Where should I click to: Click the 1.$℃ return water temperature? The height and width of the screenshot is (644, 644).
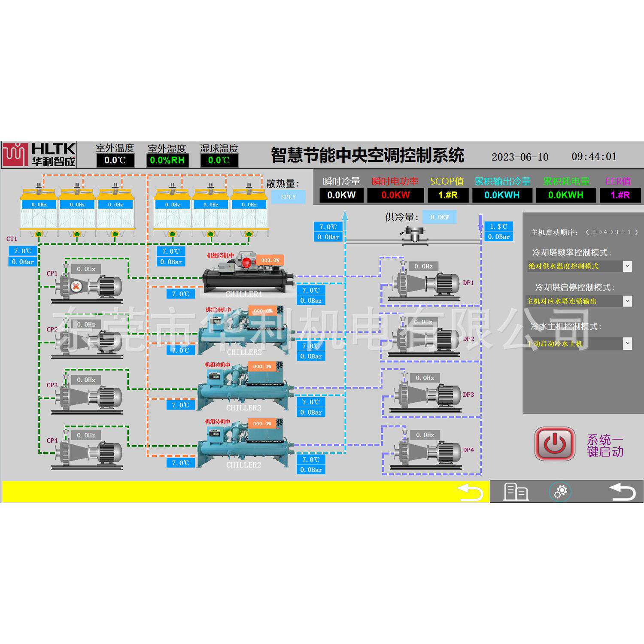pos(499,226)
